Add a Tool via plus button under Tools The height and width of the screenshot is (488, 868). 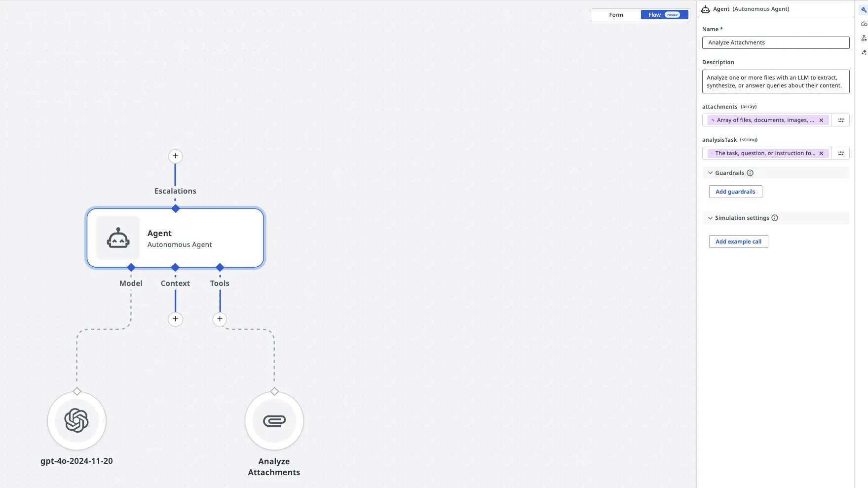[219, 319]
